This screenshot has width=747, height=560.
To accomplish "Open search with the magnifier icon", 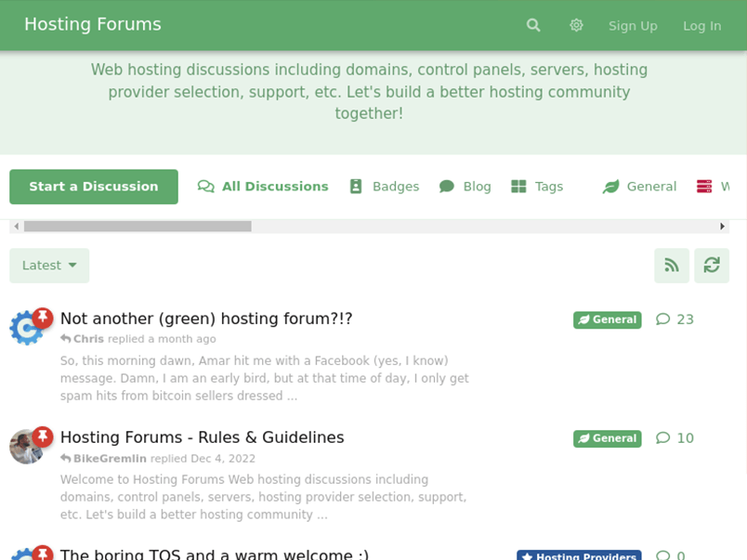I will click(x=533, y=25).
